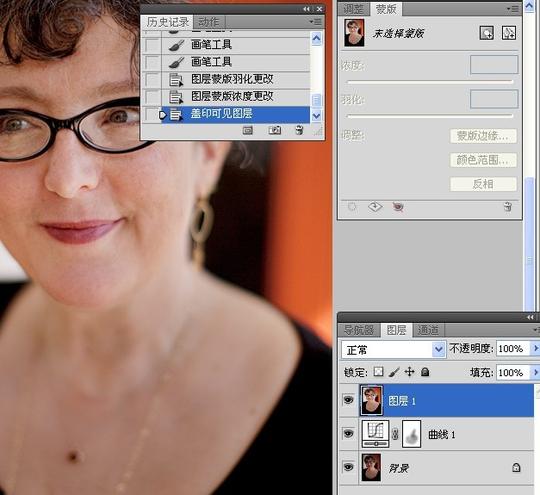Set history brush source for lower 画笔工具

pyautogui.click(x=152, y=62)
